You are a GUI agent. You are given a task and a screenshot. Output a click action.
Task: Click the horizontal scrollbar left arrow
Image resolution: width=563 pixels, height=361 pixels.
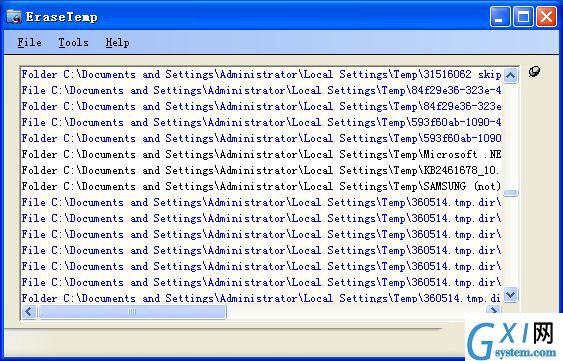[29, 311]
